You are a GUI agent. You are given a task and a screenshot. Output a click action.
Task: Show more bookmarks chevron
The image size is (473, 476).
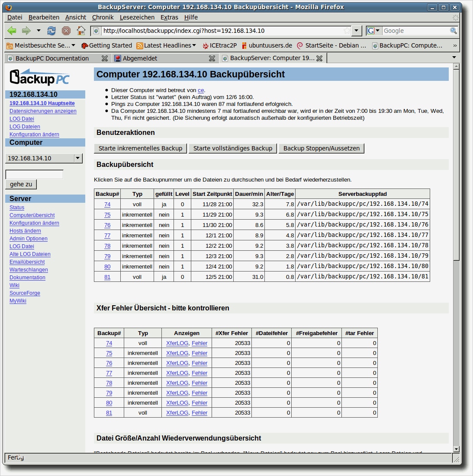(455, 45)
